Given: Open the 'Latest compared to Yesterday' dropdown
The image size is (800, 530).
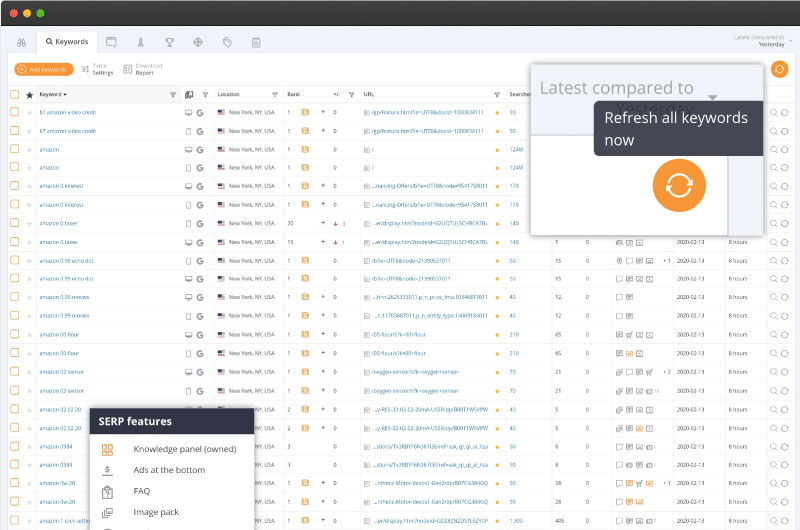Looking at the screenshot, I should click(762, 41).
